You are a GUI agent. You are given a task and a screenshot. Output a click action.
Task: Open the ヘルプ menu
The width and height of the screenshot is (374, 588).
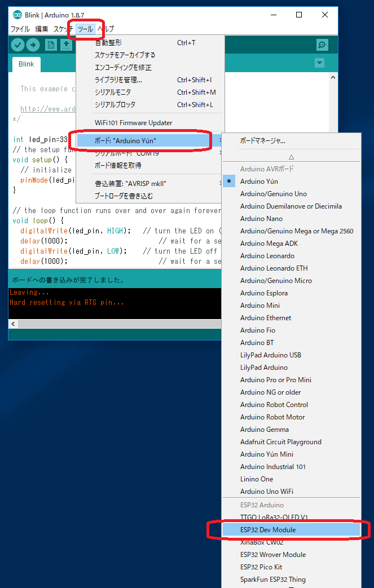point(105,29)
